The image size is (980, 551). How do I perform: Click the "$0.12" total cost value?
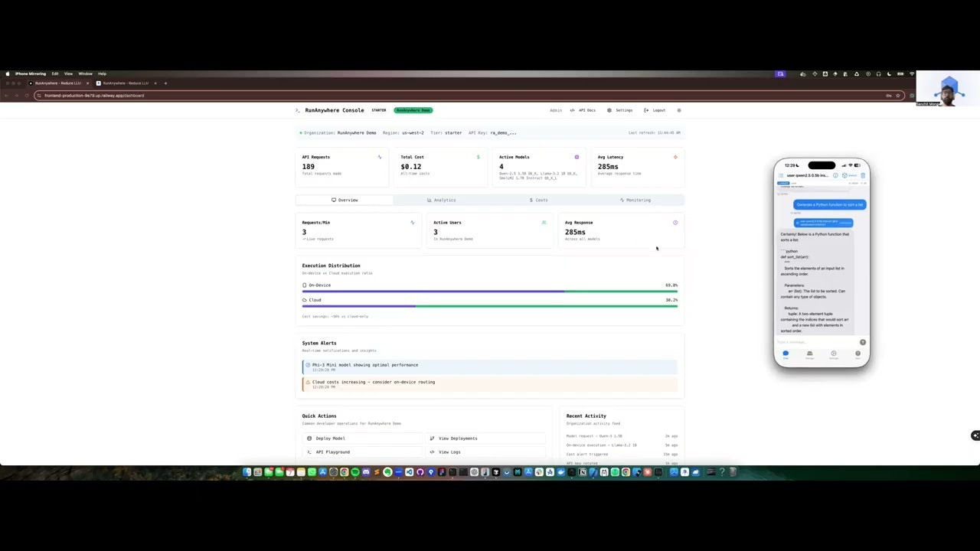coord(411,166)
